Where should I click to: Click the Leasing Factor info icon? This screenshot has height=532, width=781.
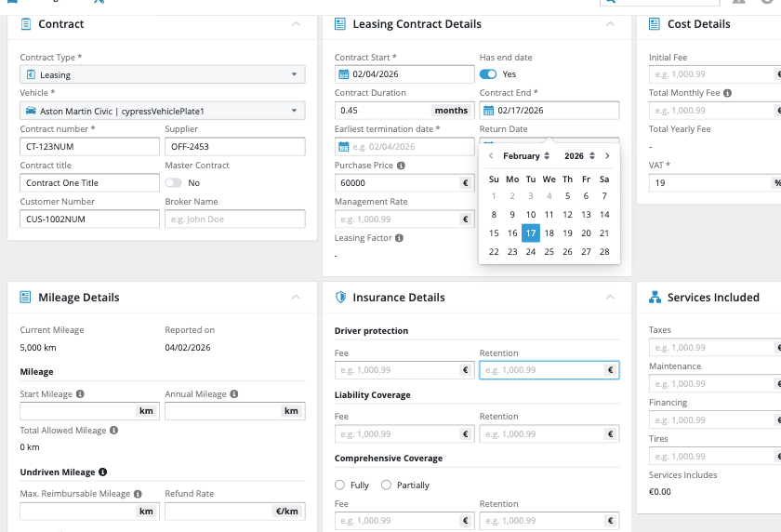coord(399,238)
